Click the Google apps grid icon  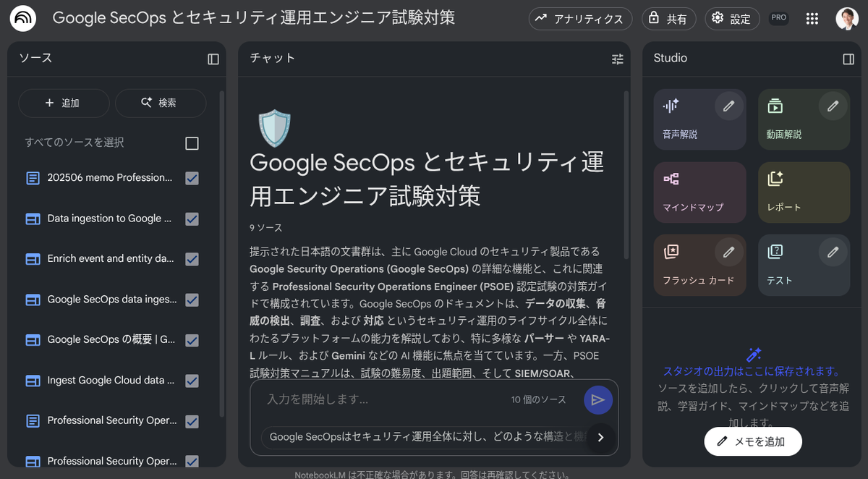tap(812, 19)
